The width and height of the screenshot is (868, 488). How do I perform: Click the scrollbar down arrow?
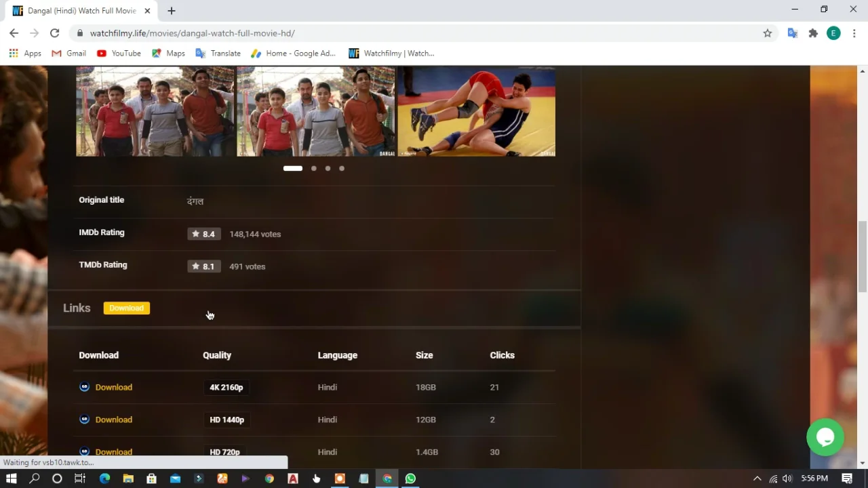coord(863,463)
